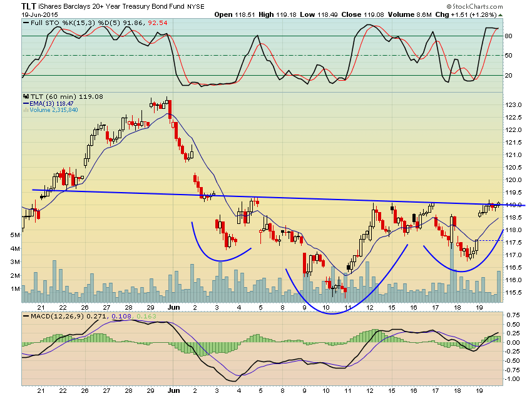Click the -1.00 MACD axis label
The image size is (532, 396).
[x=512, y=378]
